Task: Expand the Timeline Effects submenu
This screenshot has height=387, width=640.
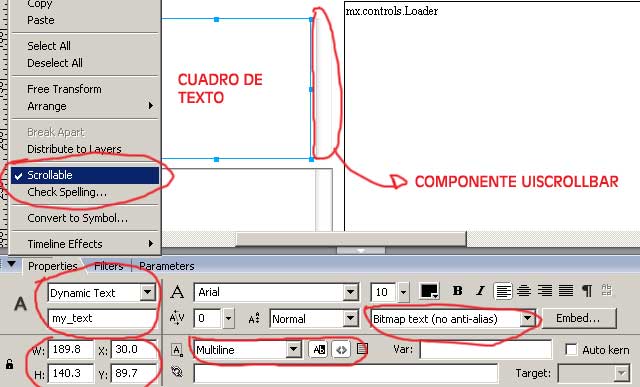Action: coord(84,244)
